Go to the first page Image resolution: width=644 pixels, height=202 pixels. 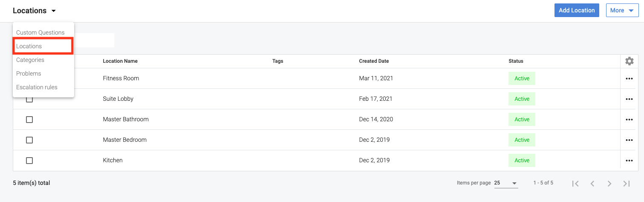point(575,183)
